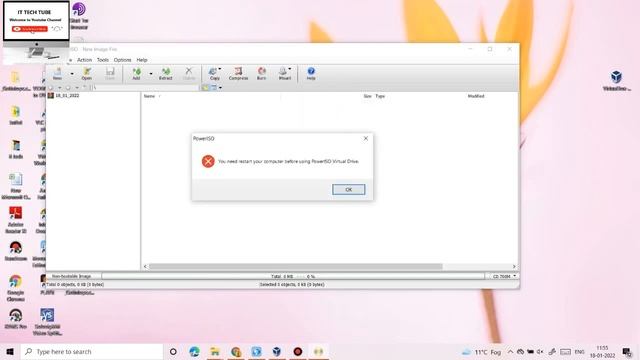
Task: Sort by the Name column header
Action: point(149,96)
